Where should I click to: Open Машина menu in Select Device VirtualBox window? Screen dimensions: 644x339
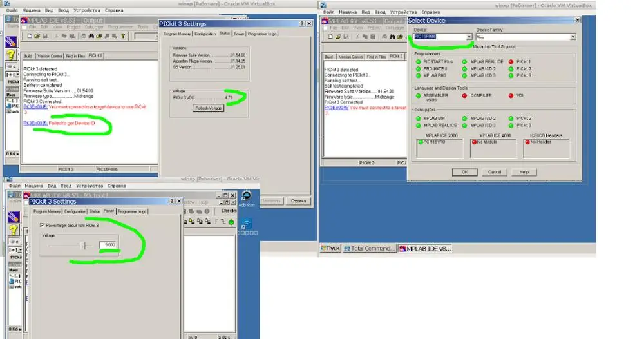[348, 12]
